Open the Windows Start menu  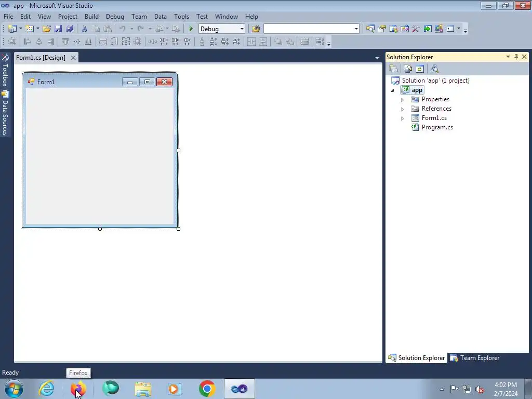coord(14,389)
